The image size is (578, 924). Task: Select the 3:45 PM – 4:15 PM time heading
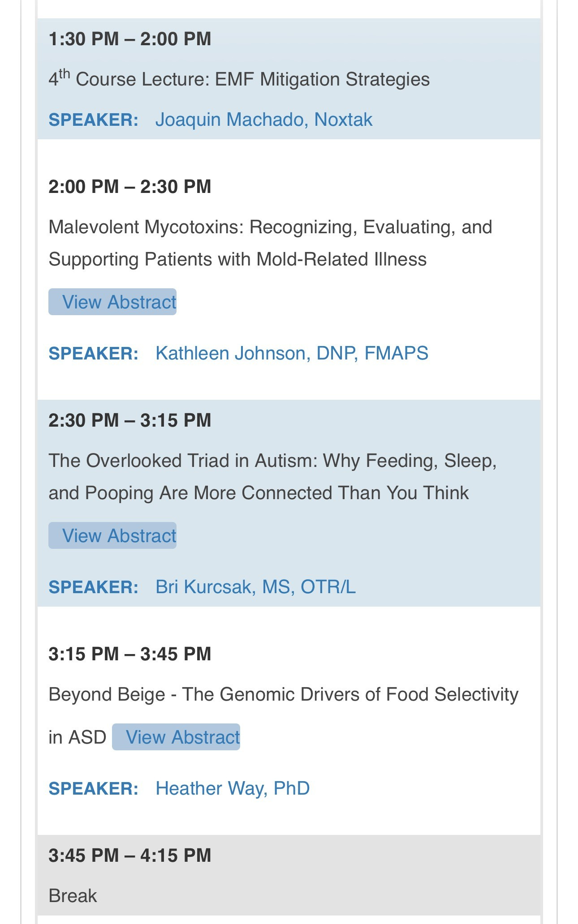pos(130,856)
